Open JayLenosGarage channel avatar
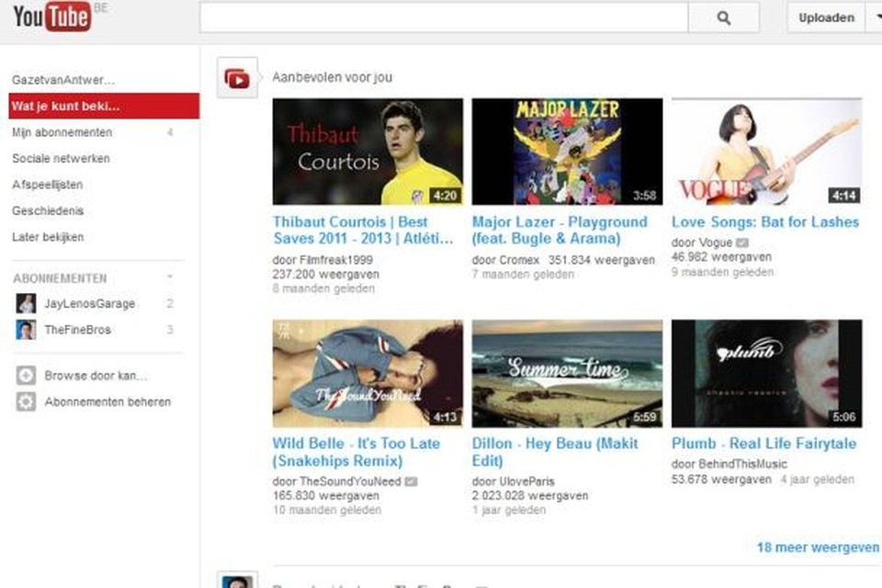 point(26,303)
